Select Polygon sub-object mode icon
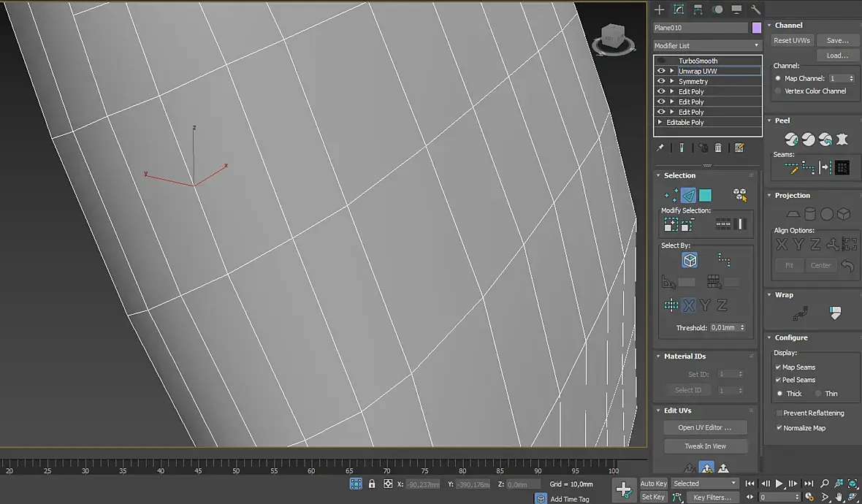The image size is (862, 504). (x=705, y=195)
